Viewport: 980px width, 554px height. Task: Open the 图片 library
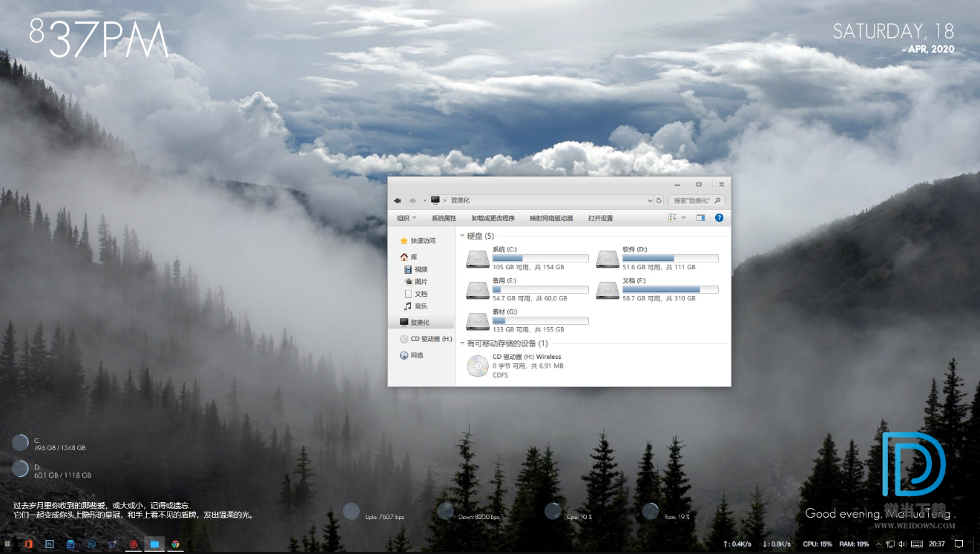[x=416, y=282]
